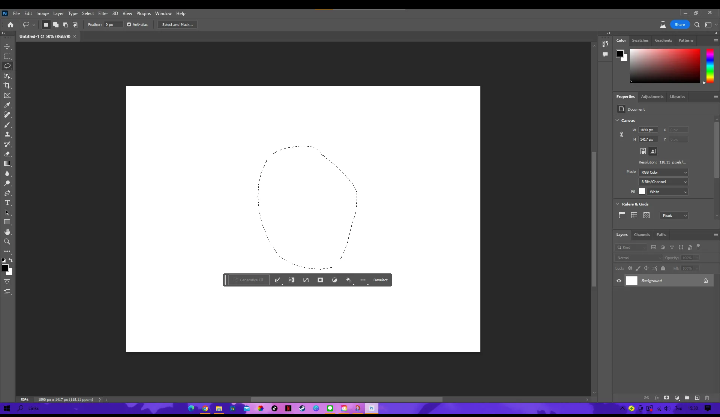Collapse the Canvas section

(618, 120)
